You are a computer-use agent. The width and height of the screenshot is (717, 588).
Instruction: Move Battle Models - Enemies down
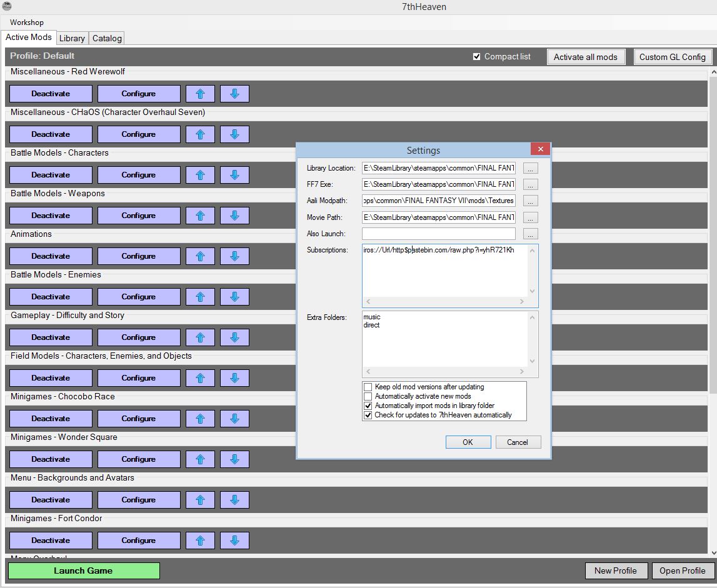pos(234,297)
